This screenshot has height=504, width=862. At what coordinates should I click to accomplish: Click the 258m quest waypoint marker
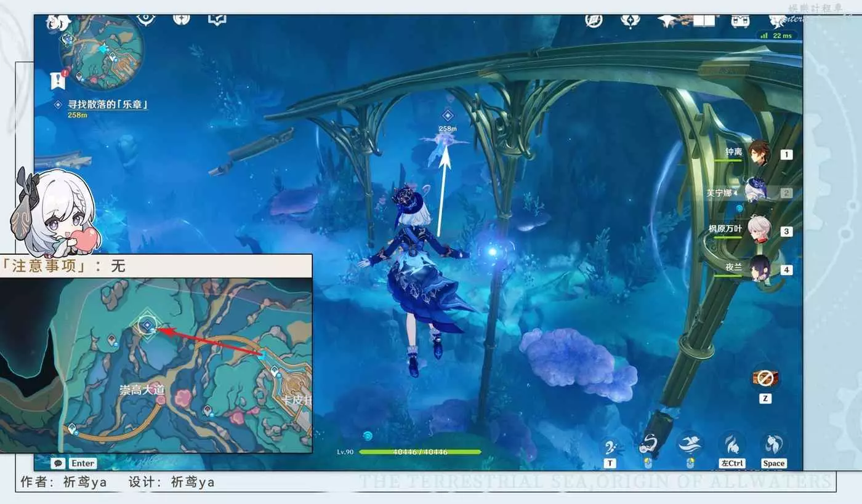tap(448, 115)
